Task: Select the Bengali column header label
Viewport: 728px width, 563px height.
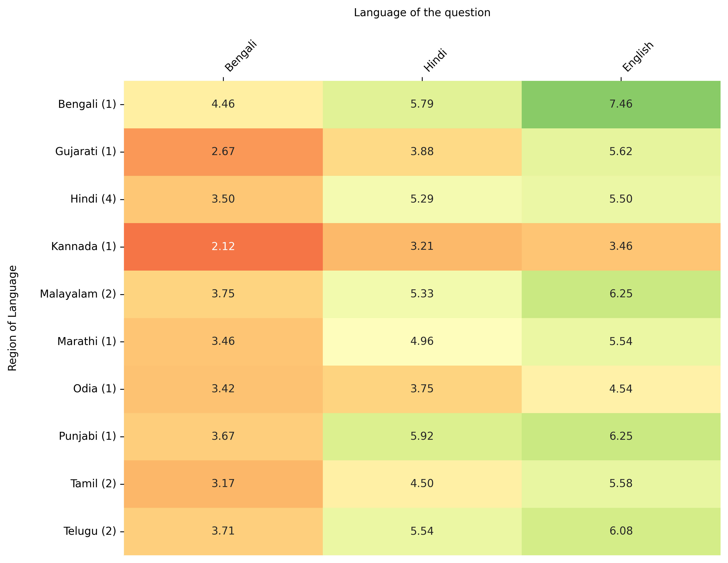Action: click(x=241, y=56)
